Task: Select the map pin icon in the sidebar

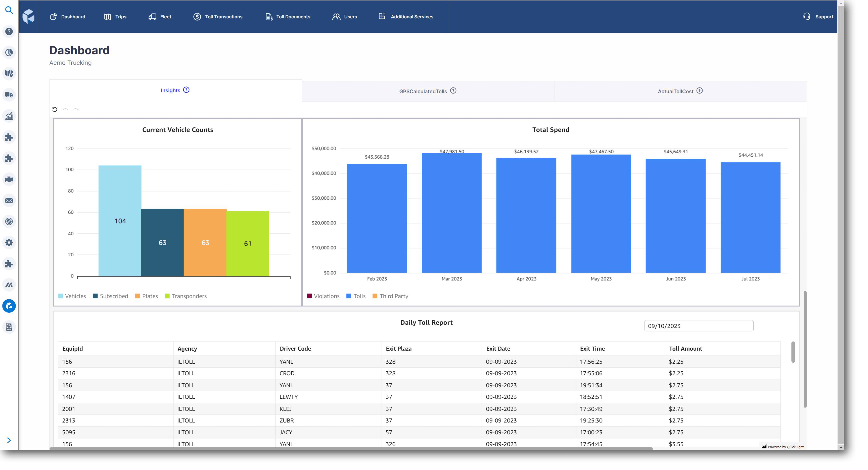Action: coord(9,73)
